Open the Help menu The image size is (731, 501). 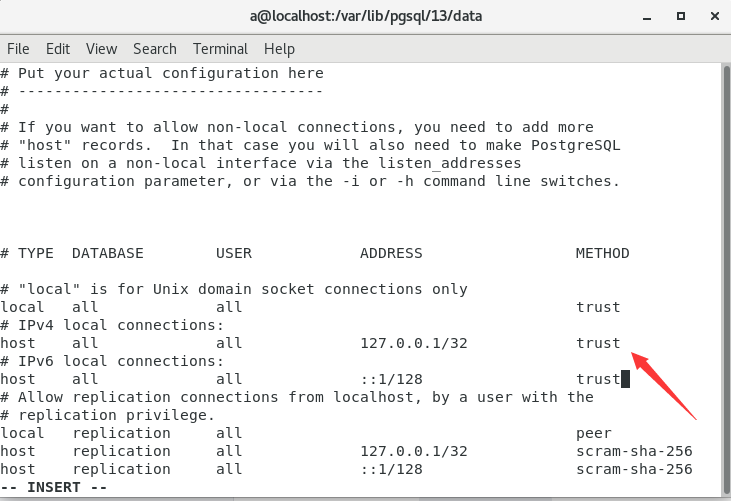[279, 48]
